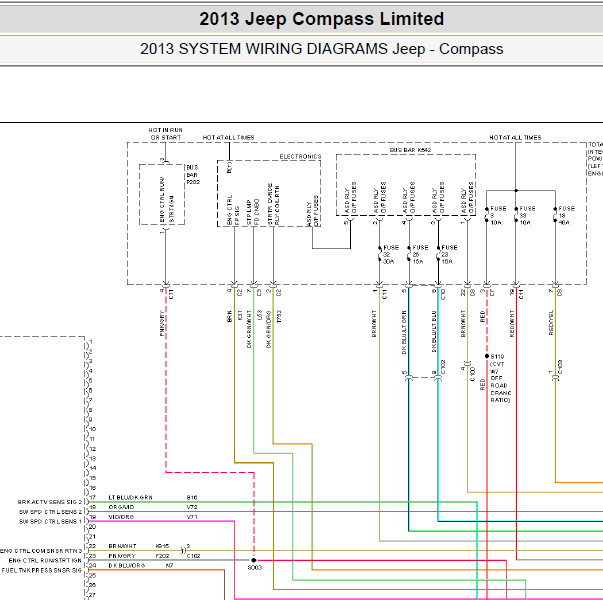Click the 'V71' circuit code

coord(192,517)
